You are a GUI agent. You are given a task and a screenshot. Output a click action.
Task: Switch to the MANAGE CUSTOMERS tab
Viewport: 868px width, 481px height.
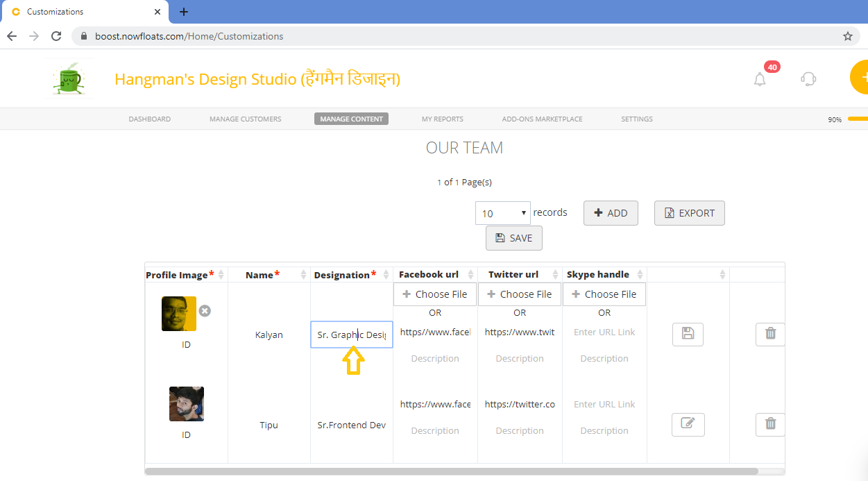tap(245, 119)
